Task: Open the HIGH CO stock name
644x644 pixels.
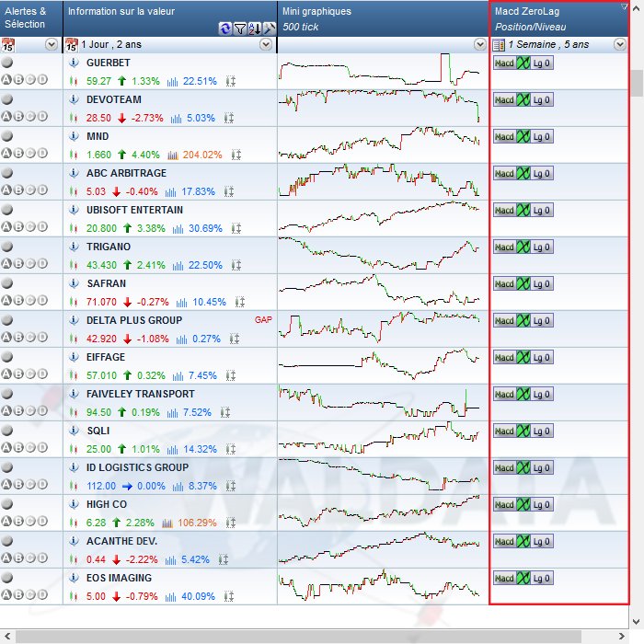Action: 107,504
